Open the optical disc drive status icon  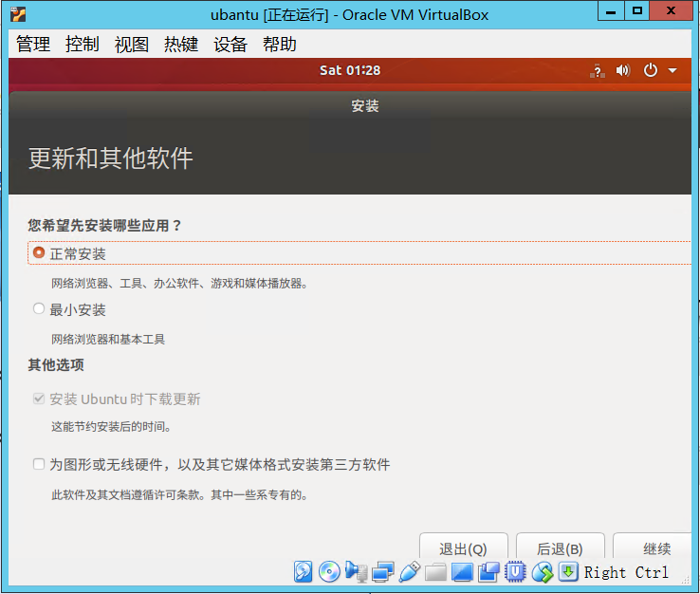pyautogui.click(x=329, y=571)
